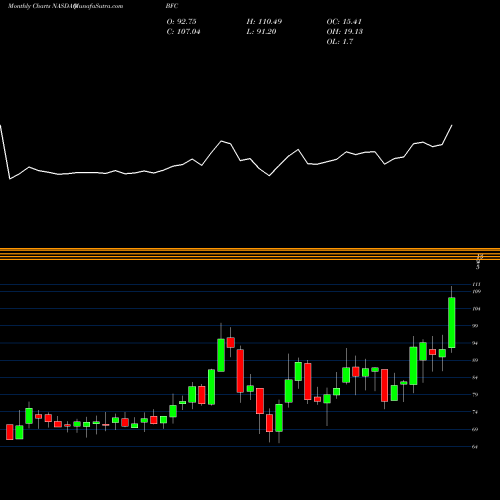Select the close price value C: 107.04
The image size is (500, 500).
pos(183,32)
